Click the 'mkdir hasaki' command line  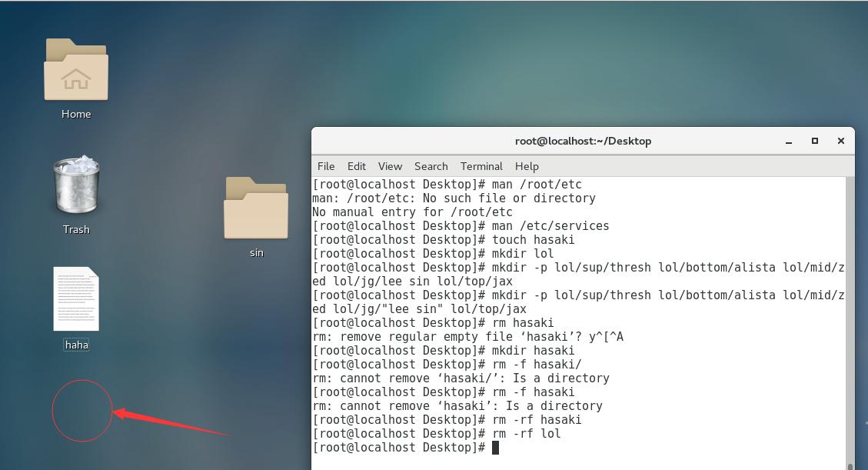coord(444,351)
